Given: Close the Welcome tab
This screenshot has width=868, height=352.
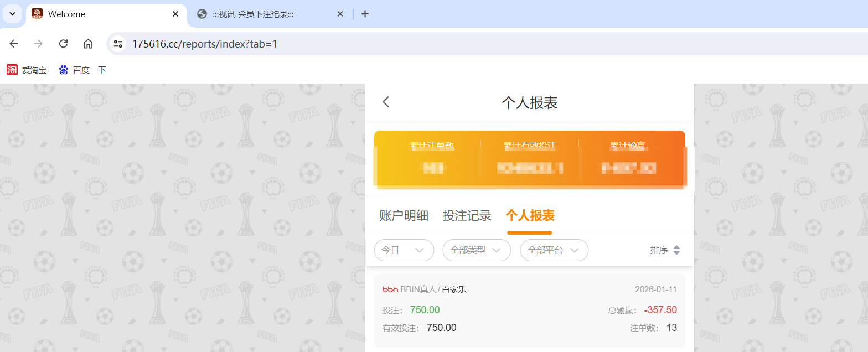Looking at the screenshot, I should [175, 14].
